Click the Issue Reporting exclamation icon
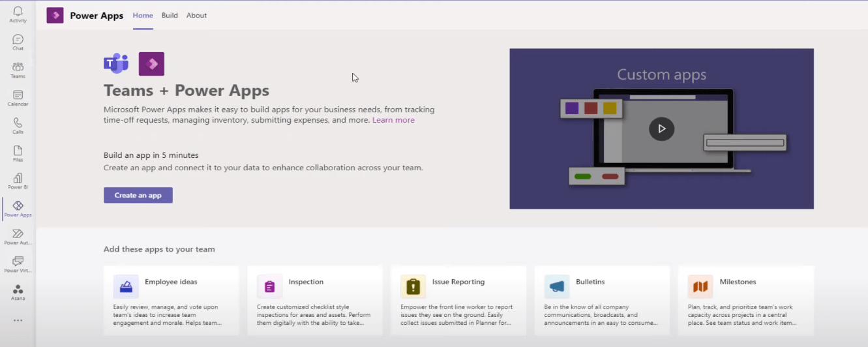The height and width of the screenshot is (347, 868). (x=413, y=286)
